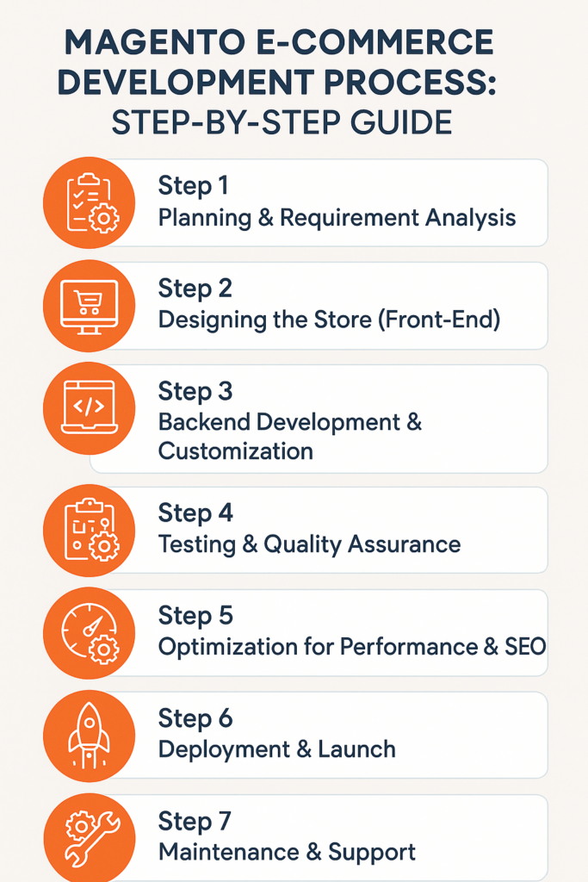Click the "Step 7" heading

tap(195, 822)
